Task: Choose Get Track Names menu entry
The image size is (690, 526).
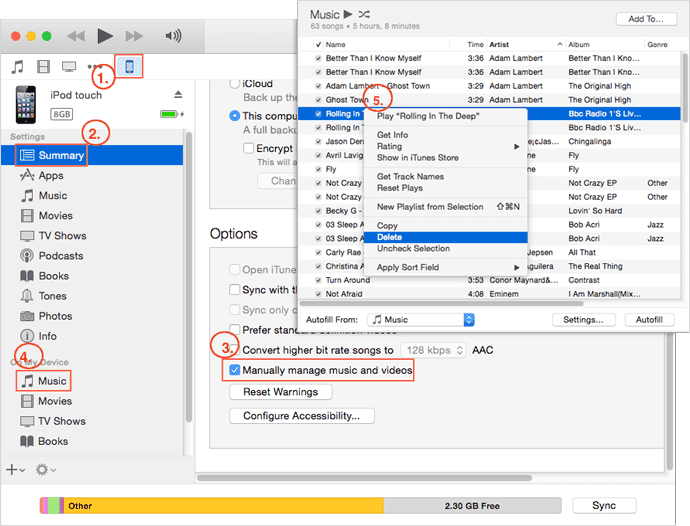Action: point(445,177)
